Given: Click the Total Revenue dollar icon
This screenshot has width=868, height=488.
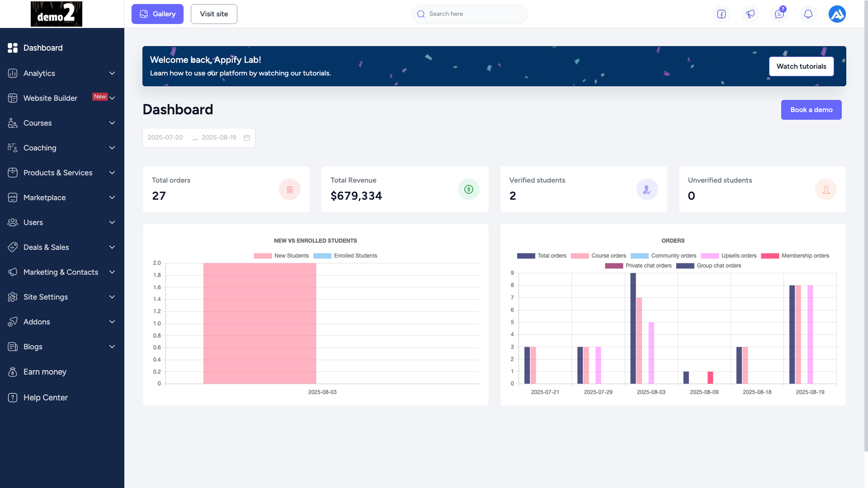Looking at the screenshot, I should (468, 189).
